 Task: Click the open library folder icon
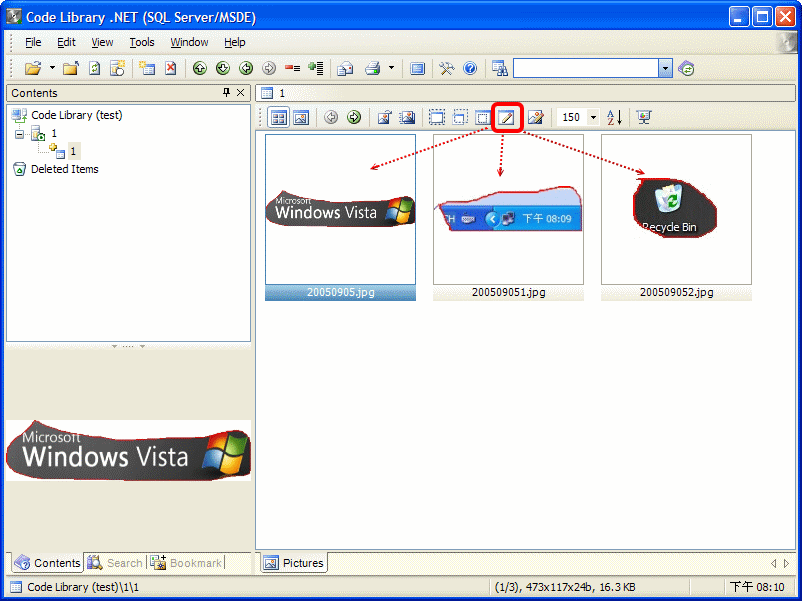point(33,68)
